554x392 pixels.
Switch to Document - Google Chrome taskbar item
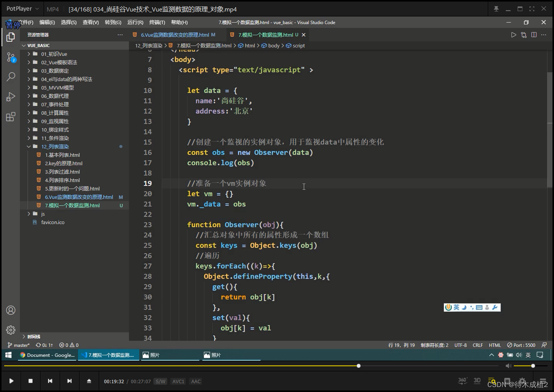pyautogui.click(x=47, y=355)
